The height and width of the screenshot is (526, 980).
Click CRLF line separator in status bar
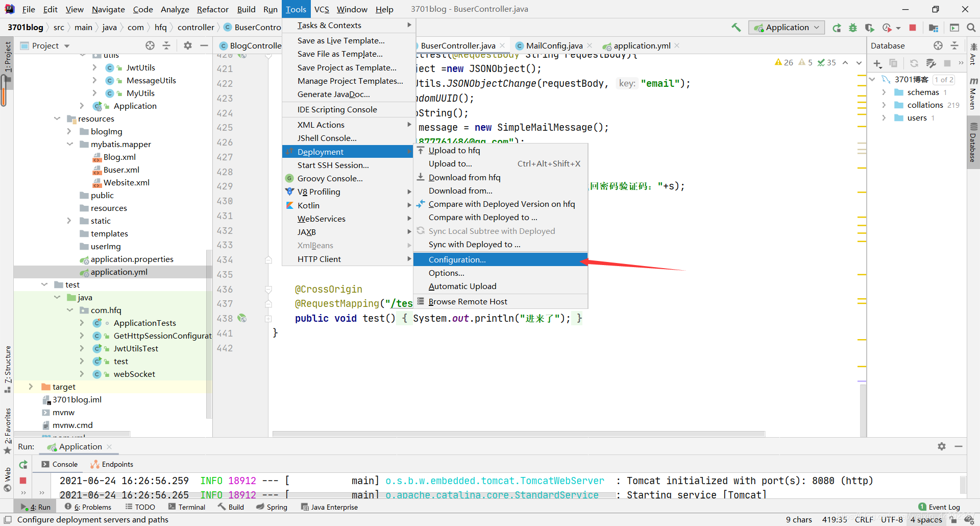(864, 519)
